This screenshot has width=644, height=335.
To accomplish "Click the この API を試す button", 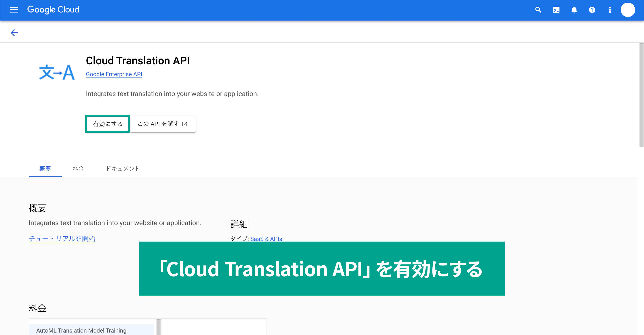I will click(163, 124).
